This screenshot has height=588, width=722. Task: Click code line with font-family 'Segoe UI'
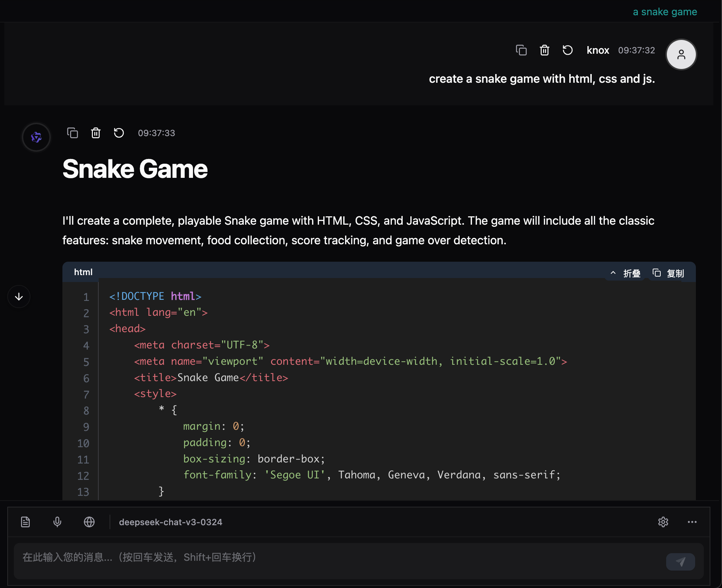(372, 475)
